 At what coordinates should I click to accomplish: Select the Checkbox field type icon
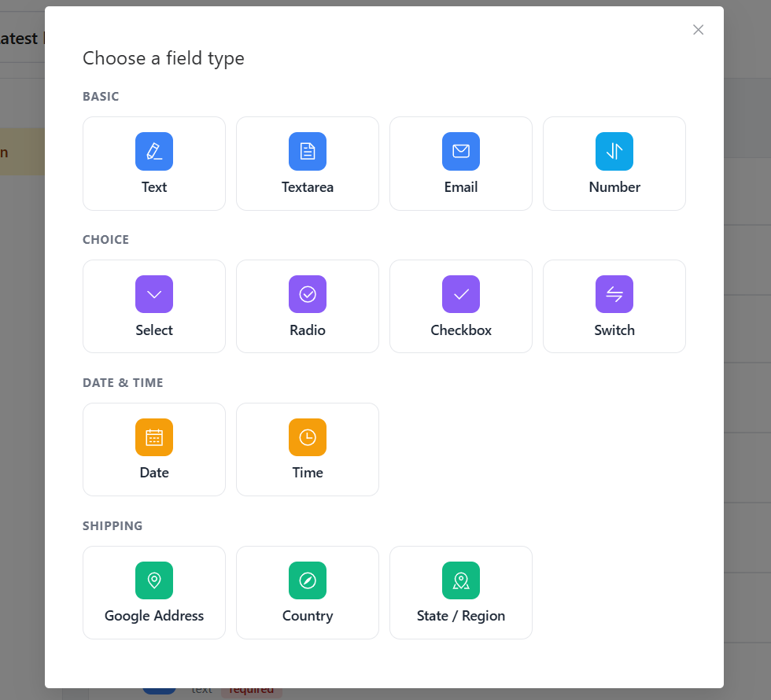tap(461, 294)
